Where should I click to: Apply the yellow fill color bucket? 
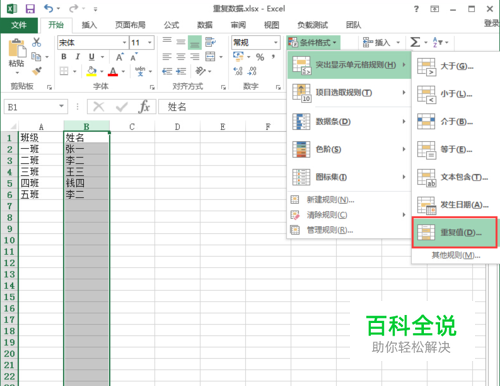[x=91, y=71]
